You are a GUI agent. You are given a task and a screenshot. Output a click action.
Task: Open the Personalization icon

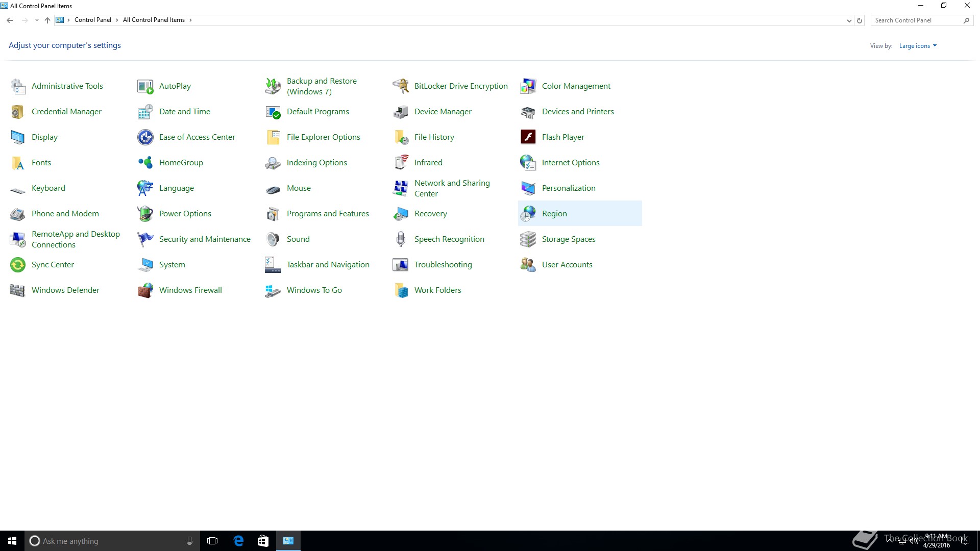[x=528, y=188]
